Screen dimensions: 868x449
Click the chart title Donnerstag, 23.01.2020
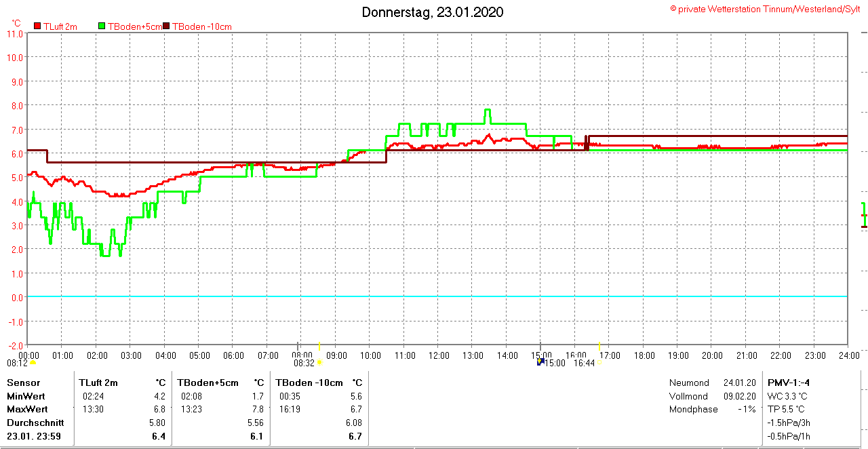coord(433,12)
